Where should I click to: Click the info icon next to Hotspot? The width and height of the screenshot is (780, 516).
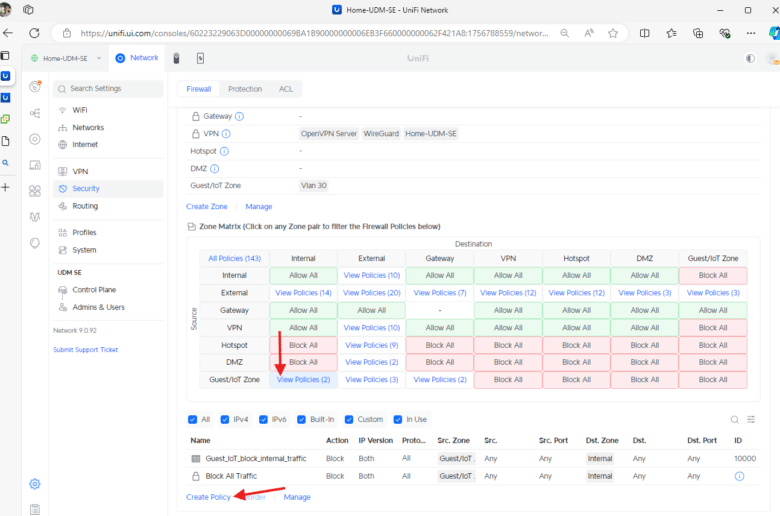pos(224,151)
